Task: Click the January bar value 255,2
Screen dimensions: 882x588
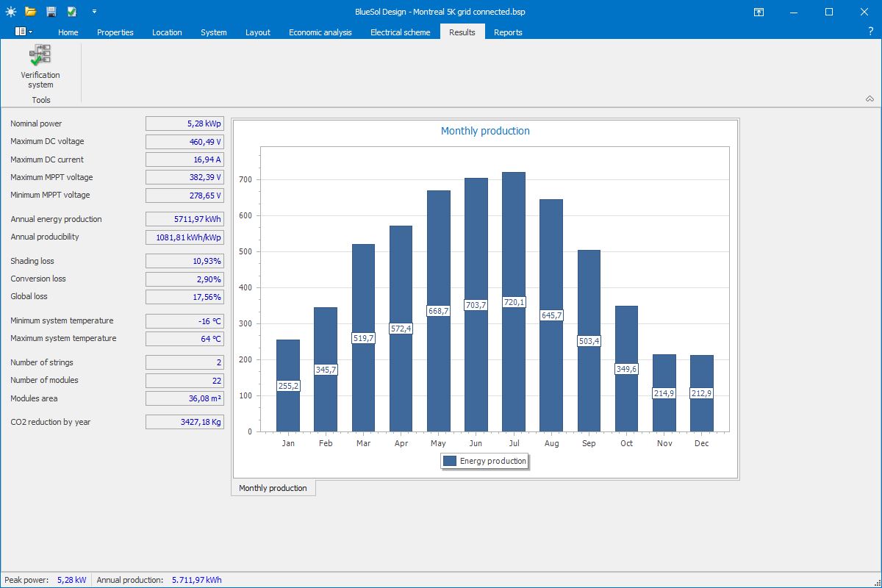Action: point(288,386)
